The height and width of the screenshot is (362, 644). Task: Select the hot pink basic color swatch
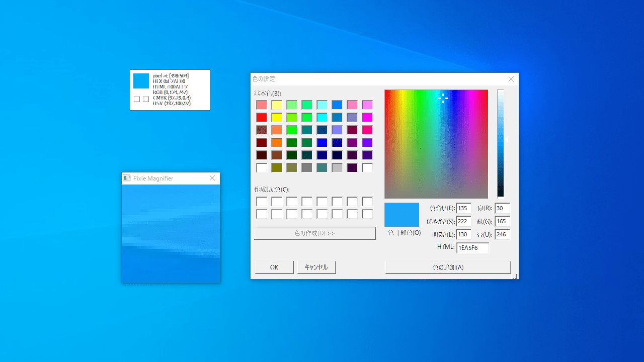pos(367,130)
